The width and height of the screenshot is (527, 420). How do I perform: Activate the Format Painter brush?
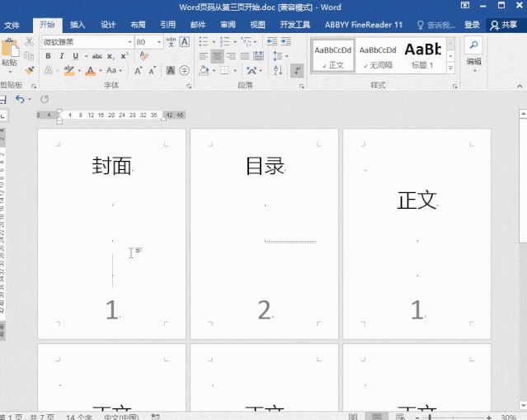pos(30,70)
